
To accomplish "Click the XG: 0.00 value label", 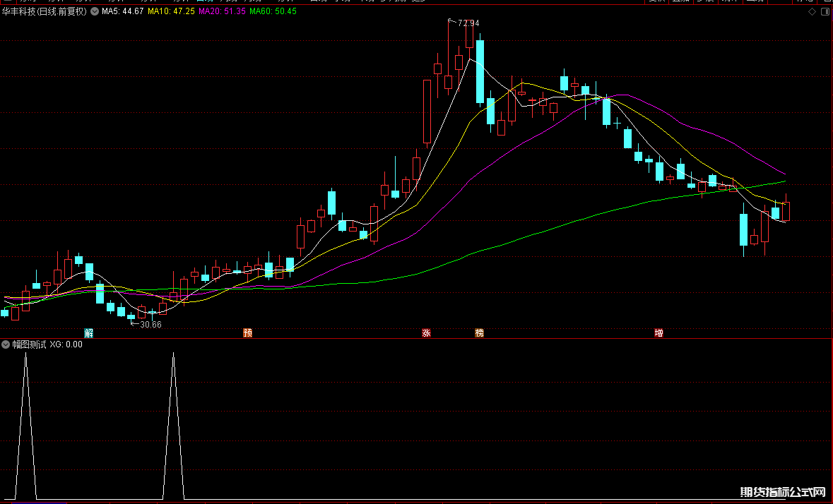I will point(66,344).
